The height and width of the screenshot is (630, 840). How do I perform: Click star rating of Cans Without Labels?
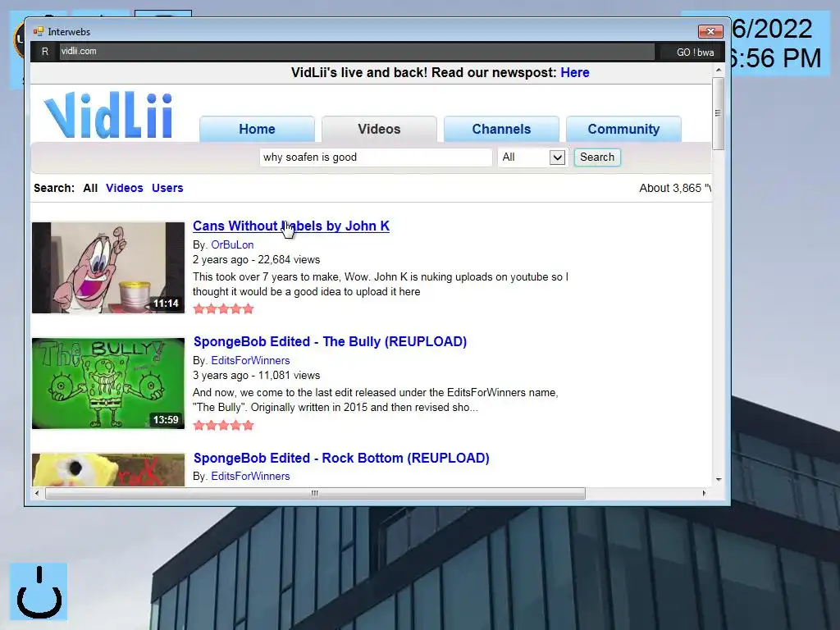[223, 308]
